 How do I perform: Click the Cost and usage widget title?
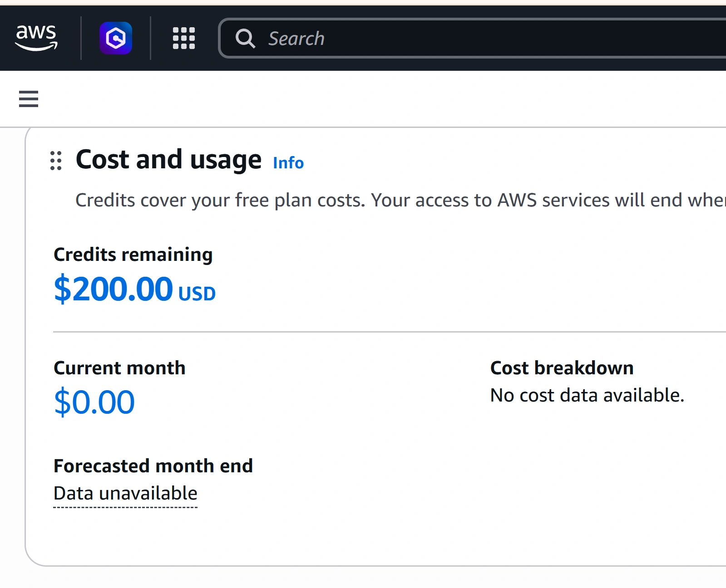pos(168,160)
